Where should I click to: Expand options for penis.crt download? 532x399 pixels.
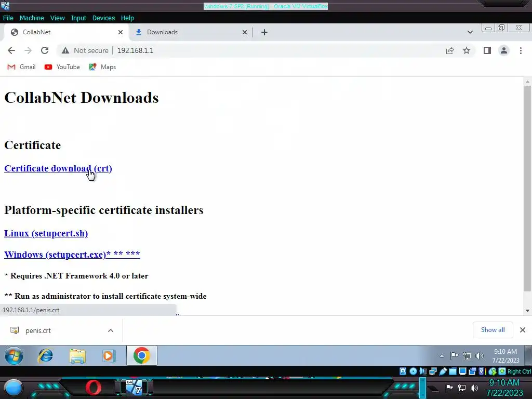click(111, 330)
